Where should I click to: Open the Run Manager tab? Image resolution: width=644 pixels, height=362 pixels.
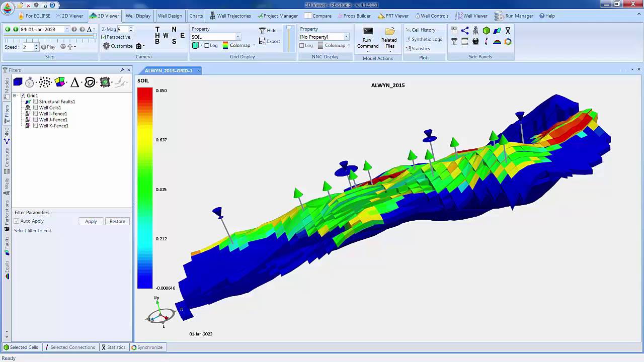[x=514, y=16]
